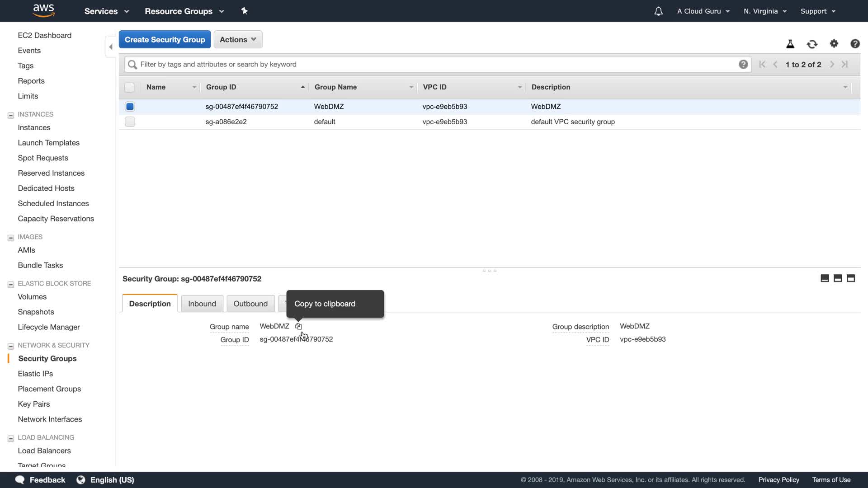Expand the N. Virginia region dropdown
This screenshot has height=488, width=868.
(765, 11)
